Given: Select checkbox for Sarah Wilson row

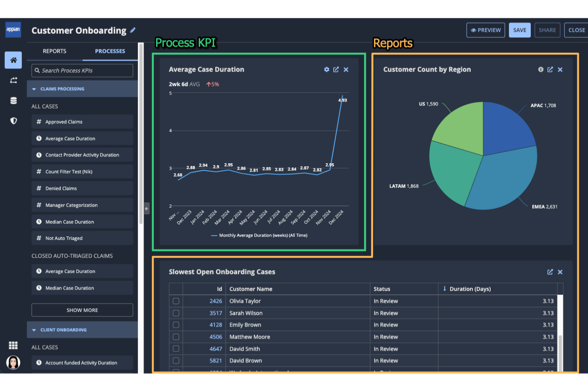Looking at the screenshot, I should click(x=176, y=313).
